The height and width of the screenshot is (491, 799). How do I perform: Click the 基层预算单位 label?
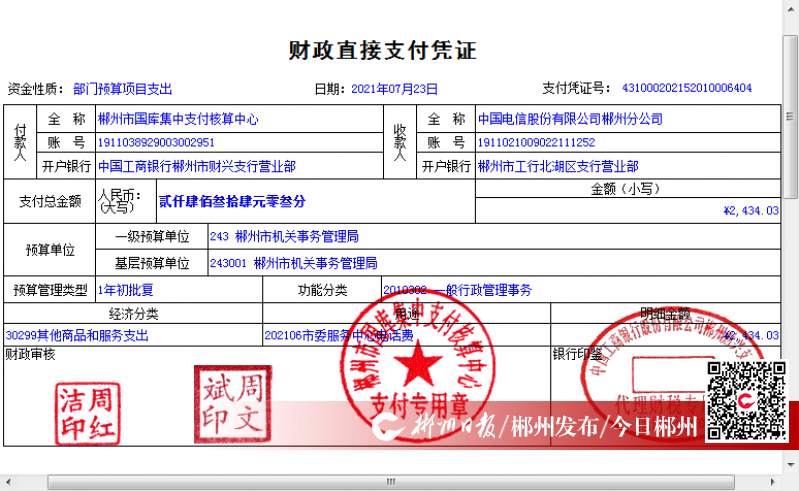tap(152, 263)
